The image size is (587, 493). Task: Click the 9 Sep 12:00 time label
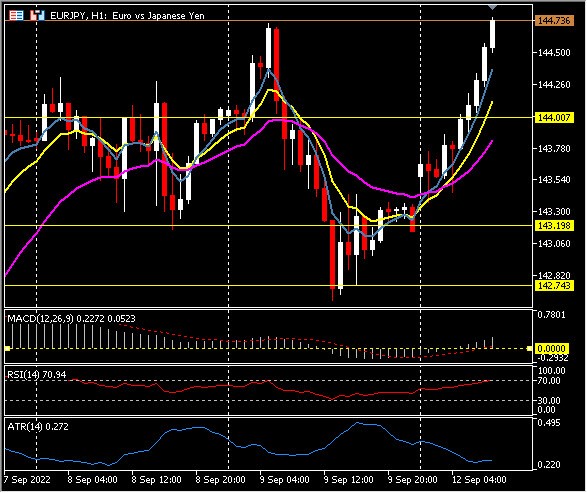click(349, 480)
